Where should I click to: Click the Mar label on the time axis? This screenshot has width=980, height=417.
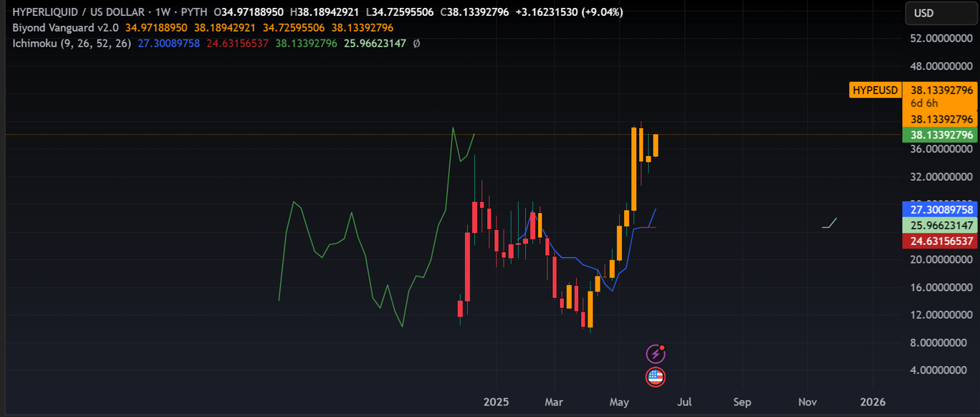(552, 402)
